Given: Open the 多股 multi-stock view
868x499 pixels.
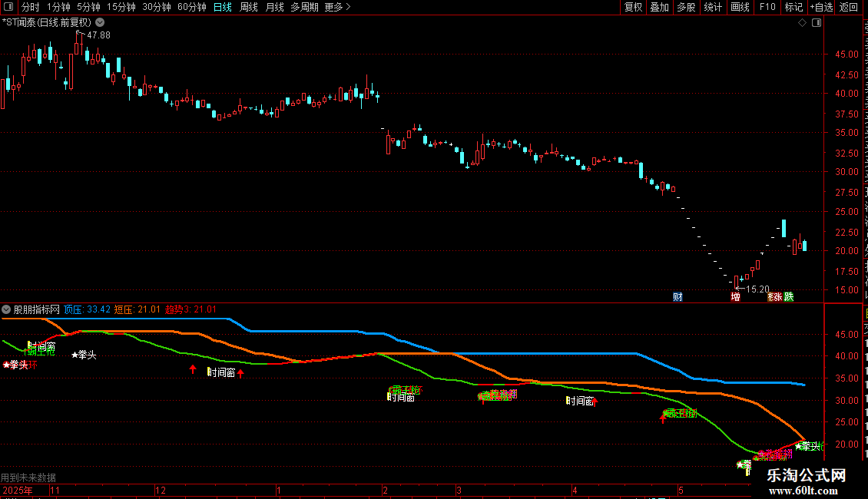Looking at the screenshot, I should coord(686,7).
